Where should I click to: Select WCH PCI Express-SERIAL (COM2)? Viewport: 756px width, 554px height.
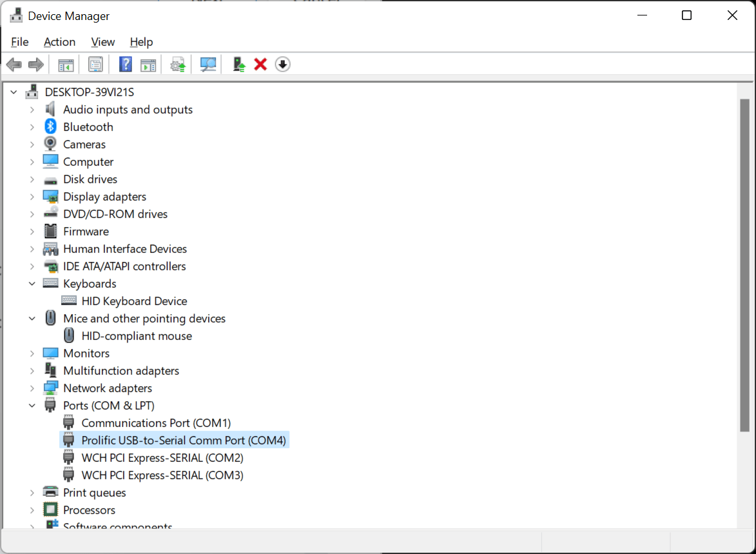tap(162, 457)
